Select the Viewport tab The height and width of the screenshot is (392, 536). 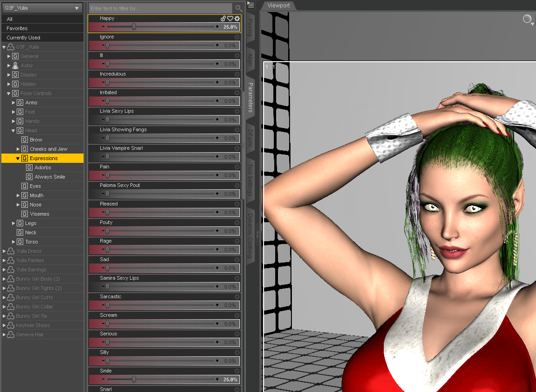[278, 6]
